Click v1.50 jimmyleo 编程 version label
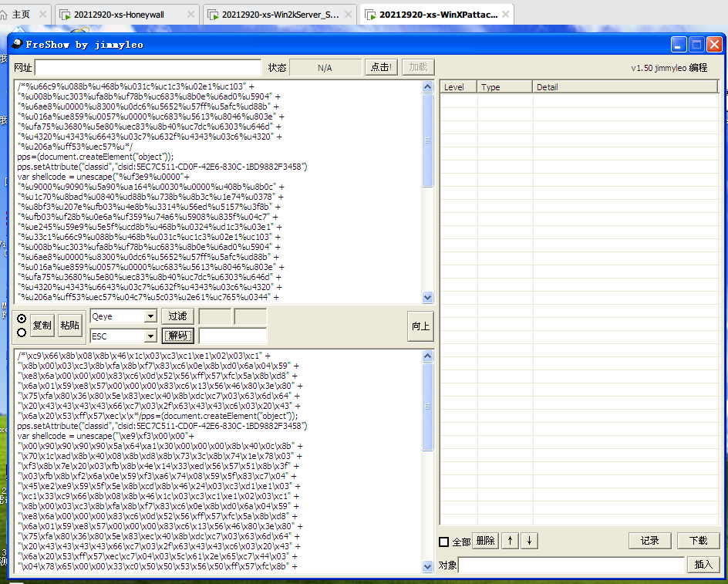The width and height of the screenshot is (728, 584). tap(669, 68)
